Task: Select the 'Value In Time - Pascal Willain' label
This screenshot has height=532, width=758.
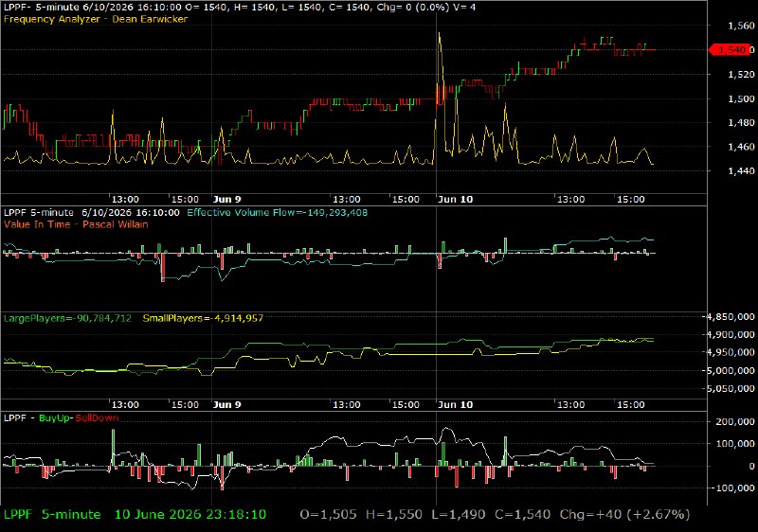Action: [x=76, y=224]
